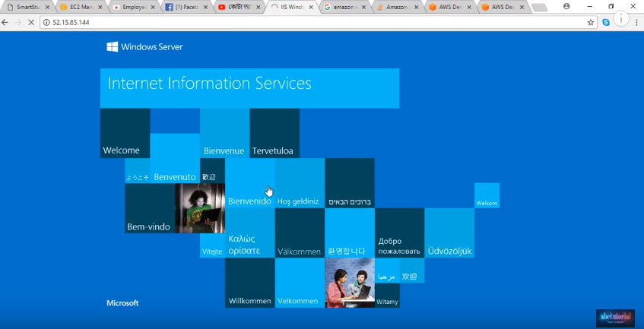Click the Tervetuloa tile
The height and width of the screenshot is (329, 644).
[x=274, y=133]
